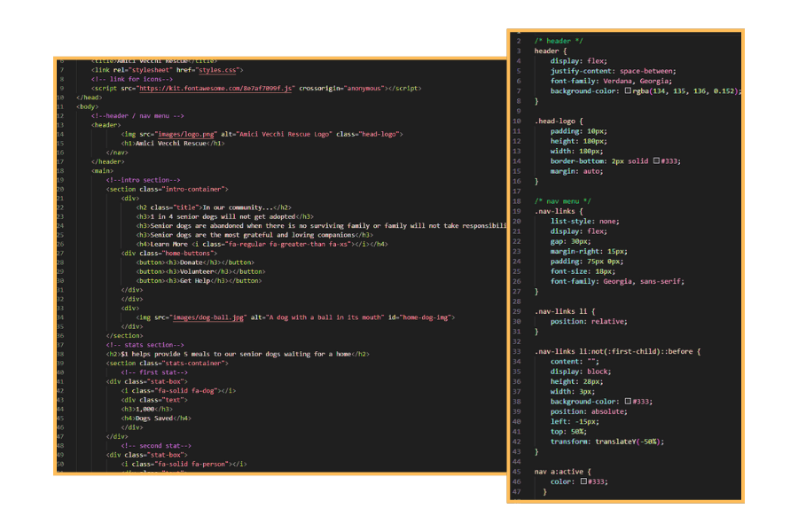
Task: Place cursor on the Donate button line
Action: tap(195, 262)
